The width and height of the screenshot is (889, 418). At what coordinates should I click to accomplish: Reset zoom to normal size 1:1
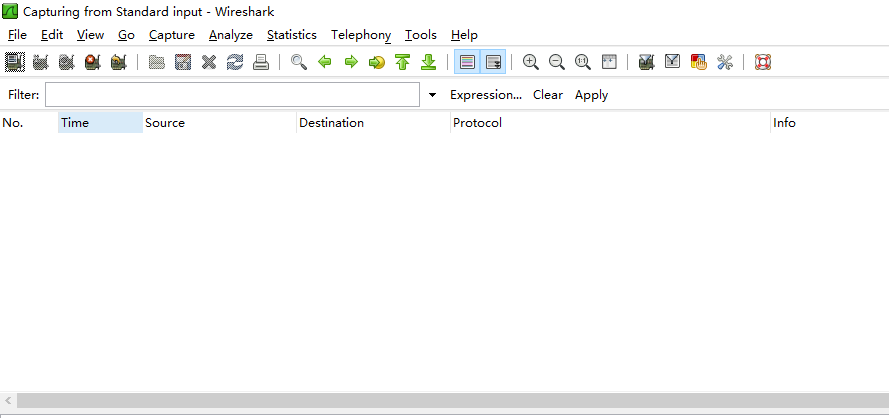(x=583, y=62)
